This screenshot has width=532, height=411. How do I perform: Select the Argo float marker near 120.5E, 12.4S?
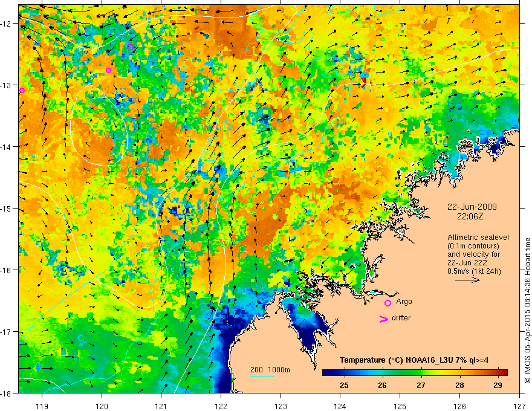[131, 47]
